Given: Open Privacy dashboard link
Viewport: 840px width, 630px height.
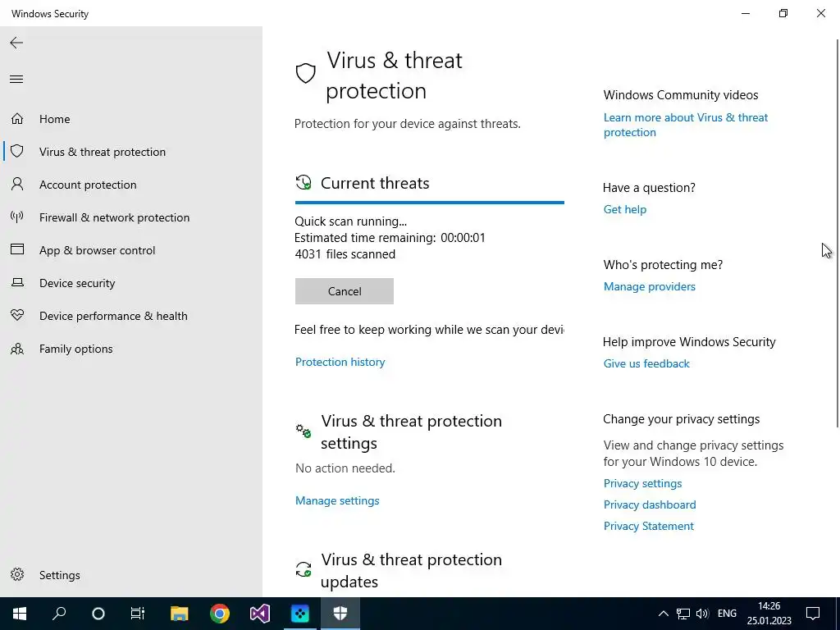Looking at the screenshot, I should click(x=650, y=504).
